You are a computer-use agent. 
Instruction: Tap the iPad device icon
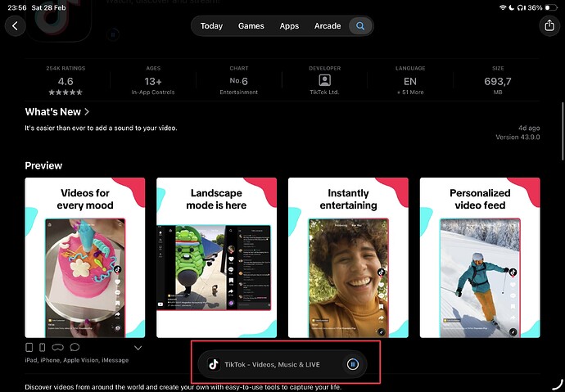coord(29,347)
